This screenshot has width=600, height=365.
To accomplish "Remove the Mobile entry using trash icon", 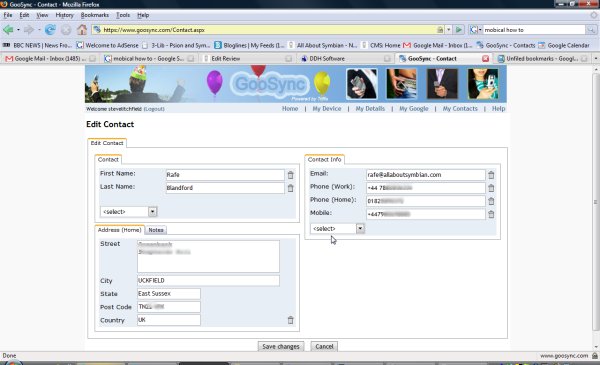I will coord(491,214).
